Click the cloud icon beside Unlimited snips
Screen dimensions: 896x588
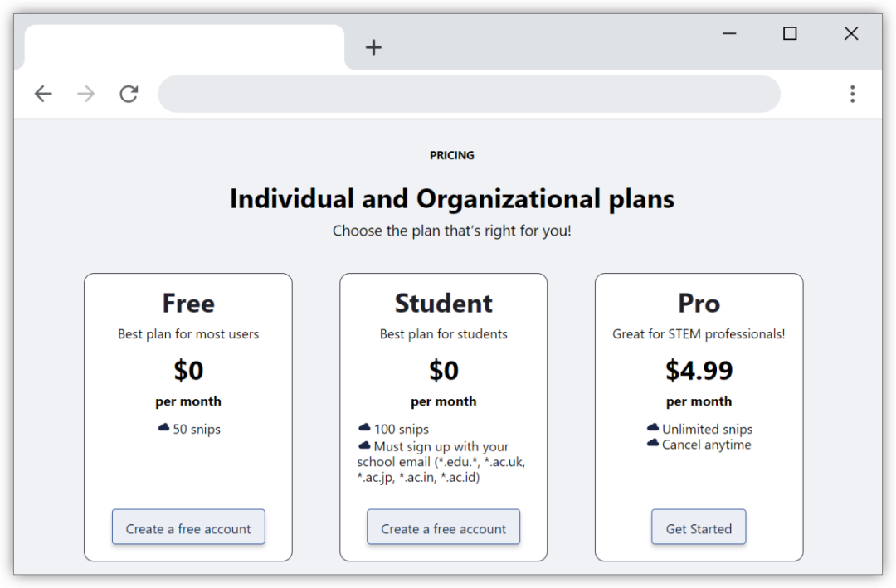[x=653, y=427]
